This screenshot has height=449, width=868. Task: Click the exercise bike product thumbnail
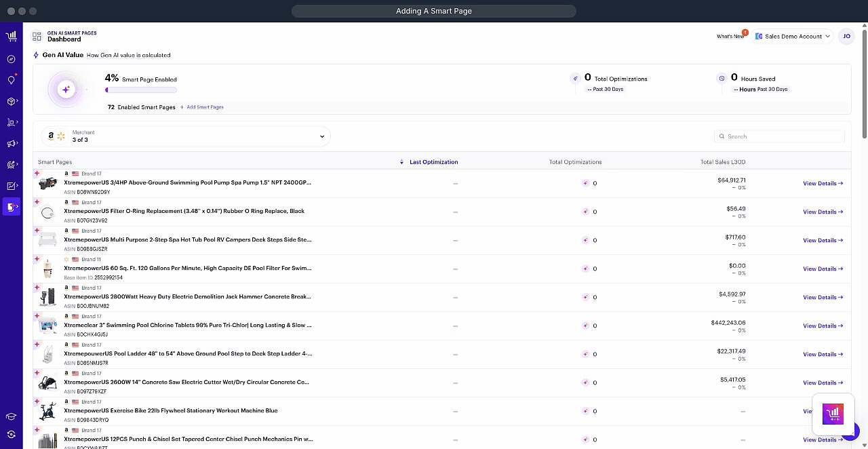pos(48,412)
